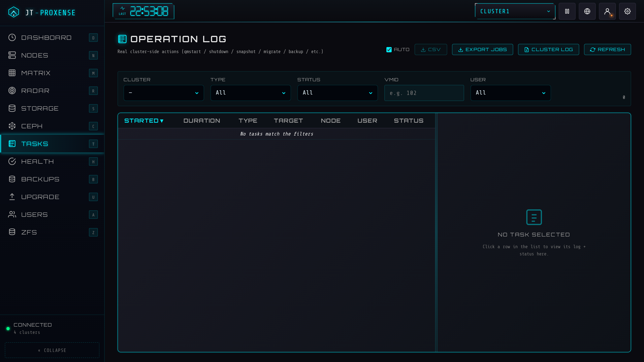Open the Status filter dropdown

coord(337,93)
